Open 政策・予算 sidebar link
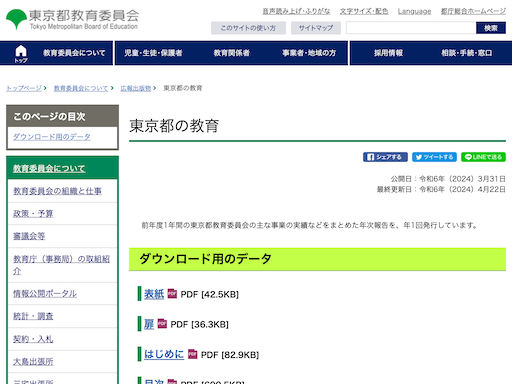 click(x=33, y=213)
